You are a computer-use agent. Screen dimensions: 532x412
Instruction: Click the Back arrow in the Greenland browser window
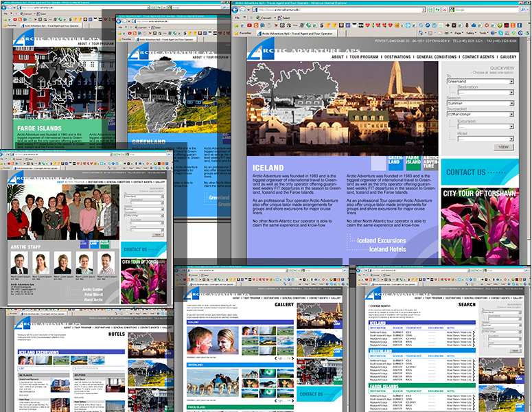119,21
